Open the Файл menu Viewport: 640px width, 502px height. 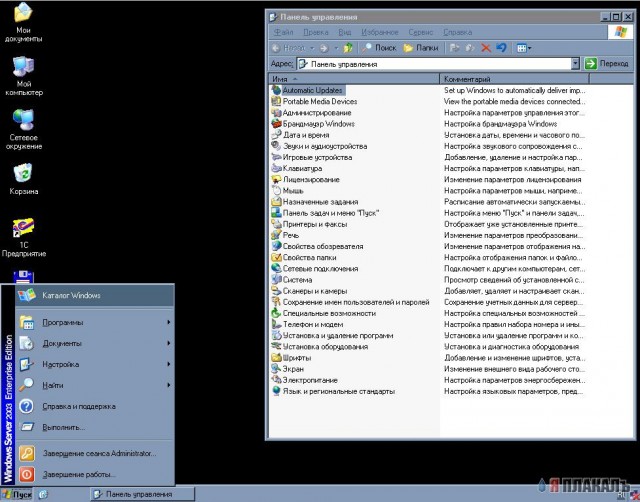284,32
